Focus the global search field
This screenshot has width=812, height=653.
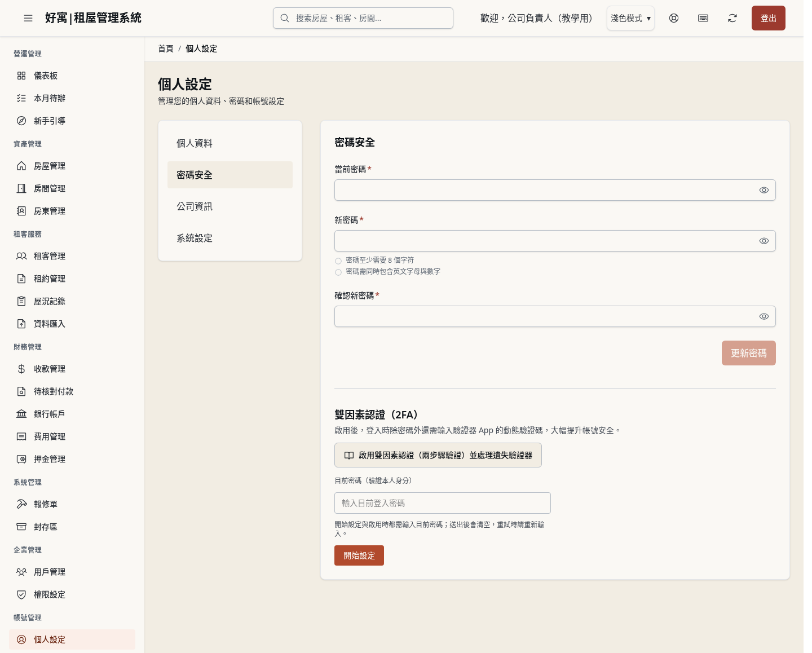pyautogui.click(x=363, y=18)
